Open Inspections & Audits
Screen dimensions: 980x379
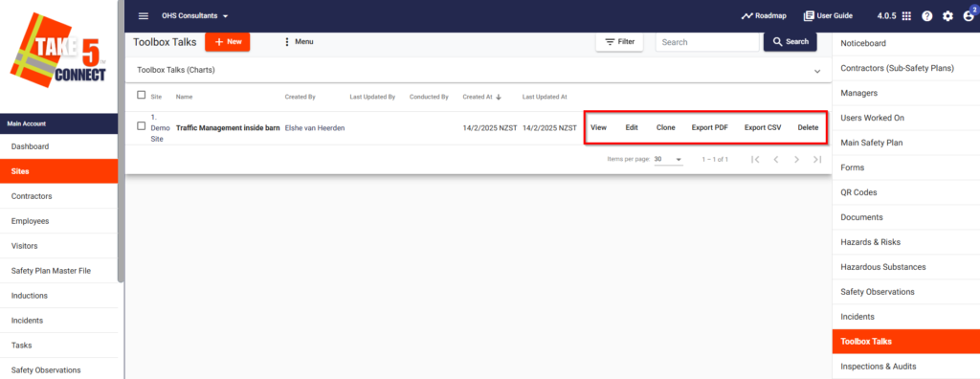(905, 367)
